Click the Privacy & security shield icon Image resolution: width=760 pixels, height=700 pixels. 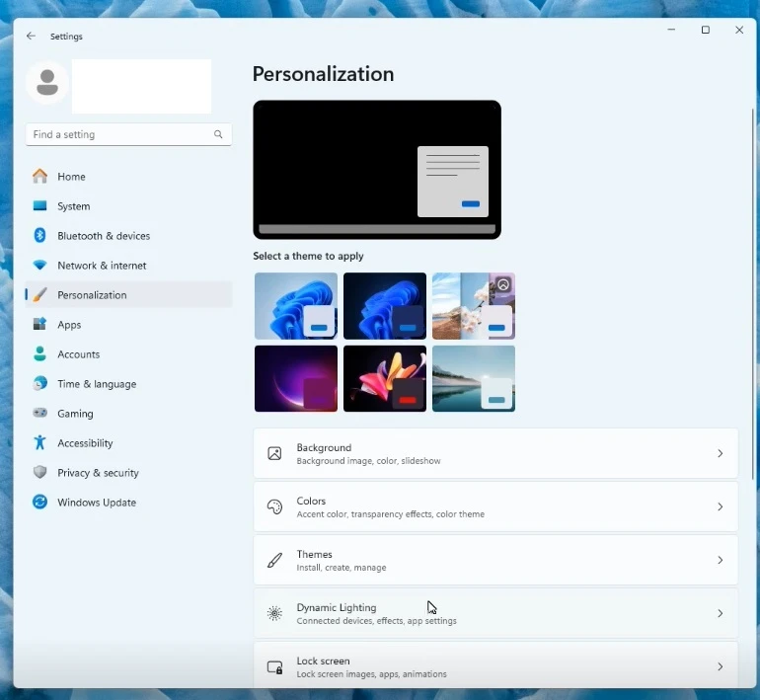[x=39, y=473]
